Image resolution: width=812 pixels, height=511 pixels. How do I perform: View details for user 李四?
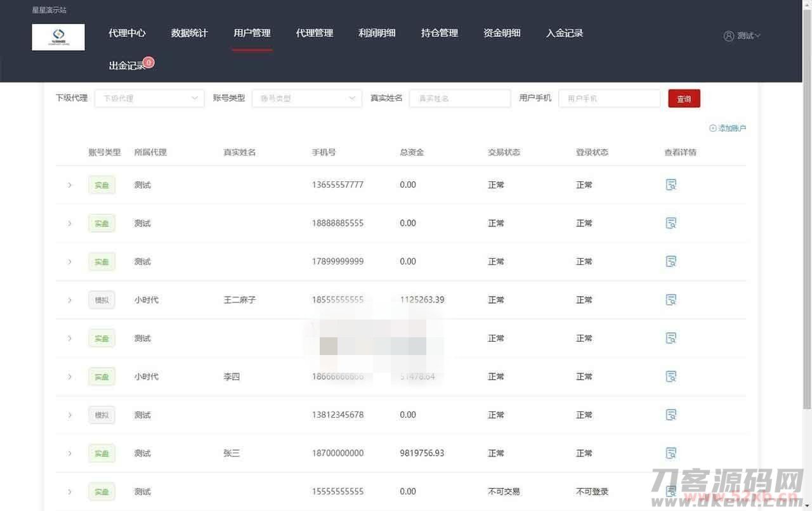tap(671, 377)
